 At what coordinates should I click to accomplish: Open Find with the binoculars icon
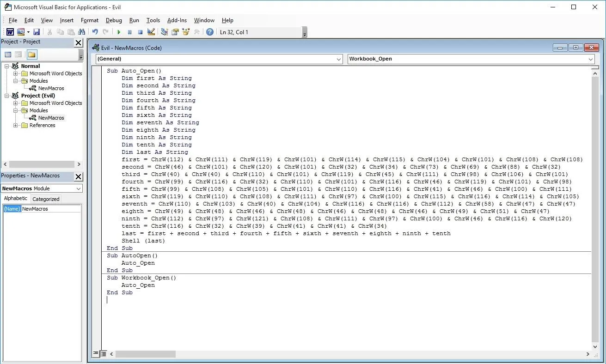pos(82,32)
